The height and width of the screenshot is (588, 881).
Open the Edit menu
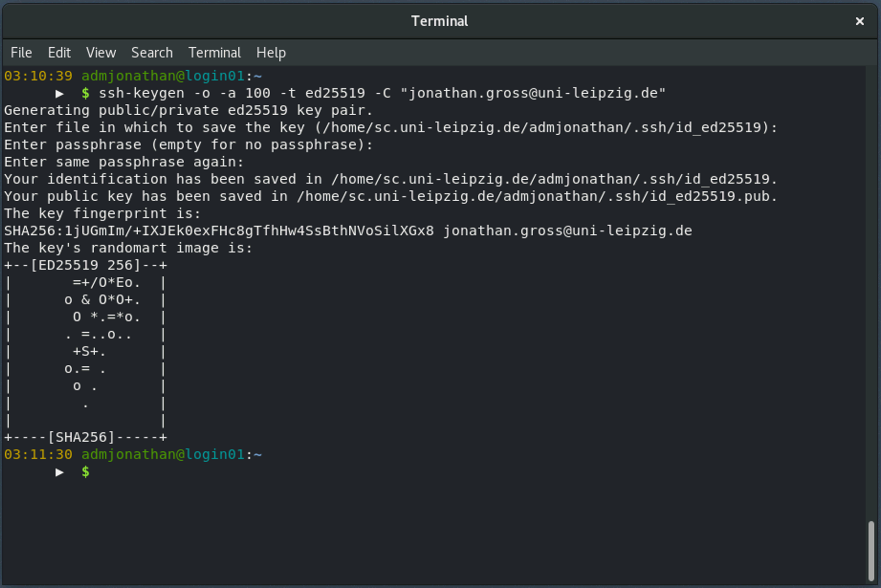pos(59,53)
